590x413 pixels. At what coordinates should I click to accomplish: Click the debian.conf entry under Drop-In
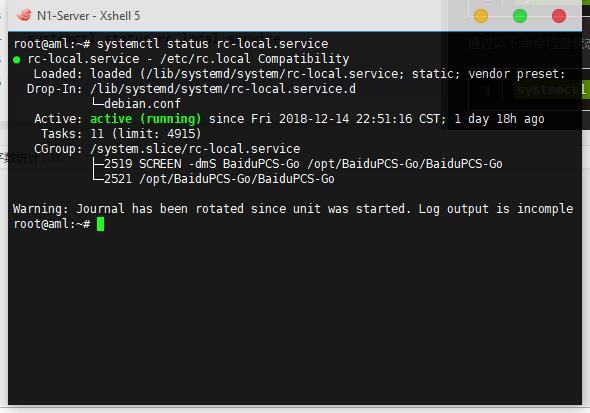142,104
